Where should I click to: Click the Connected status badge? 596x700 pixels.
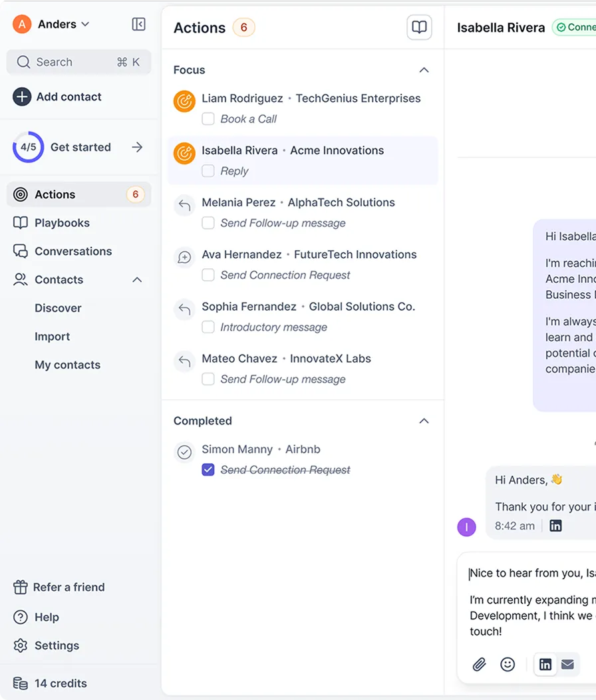[574, 27]
